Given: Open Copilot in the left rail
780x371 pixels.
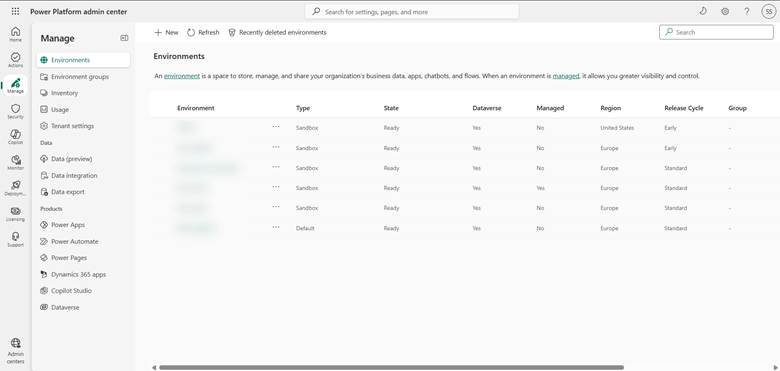Looking at the screenshot, I should [x=15, y=137].
